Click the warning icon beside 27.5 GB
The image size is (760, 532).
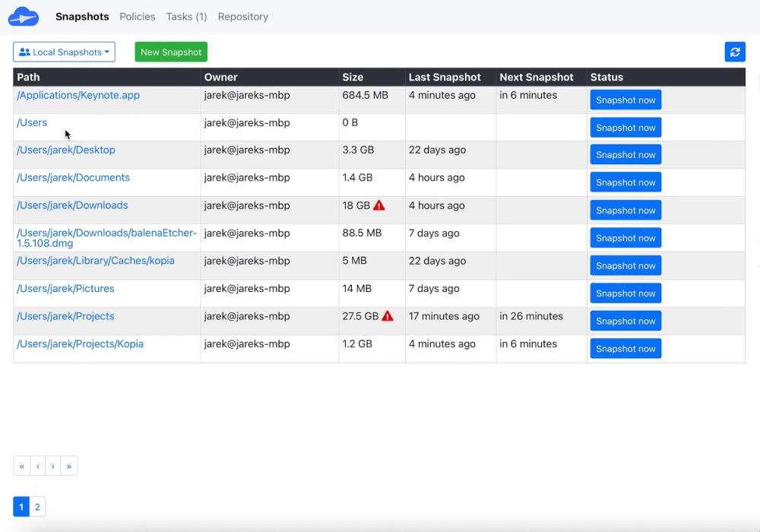tap(388, 315)
